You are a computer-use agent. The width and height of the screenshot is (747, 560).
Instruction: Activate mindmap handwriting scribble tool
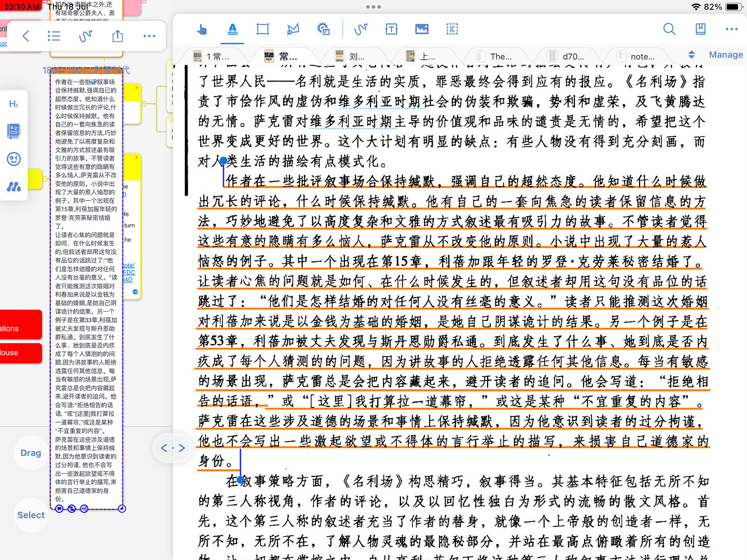[86, 36]
